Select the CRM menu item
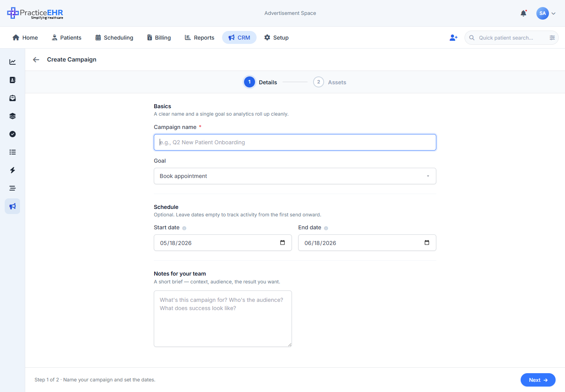Screen dimensions: 565x392 pos(239,38)
